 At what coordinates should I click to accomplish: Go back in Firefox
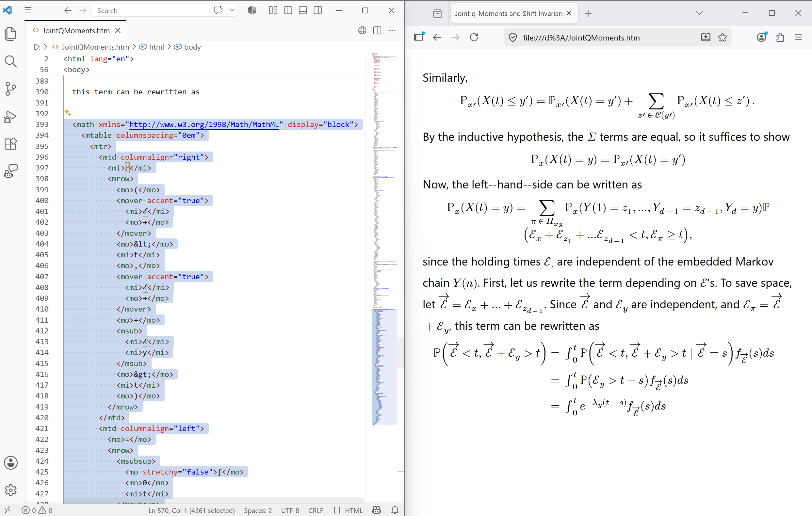coord(437,38)
